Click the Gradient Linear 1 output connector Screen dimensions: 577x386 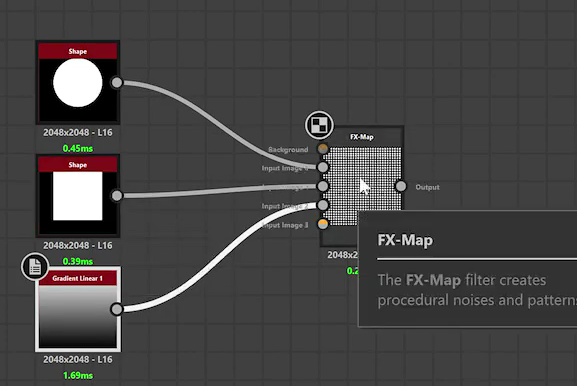(x=117, y=309)
